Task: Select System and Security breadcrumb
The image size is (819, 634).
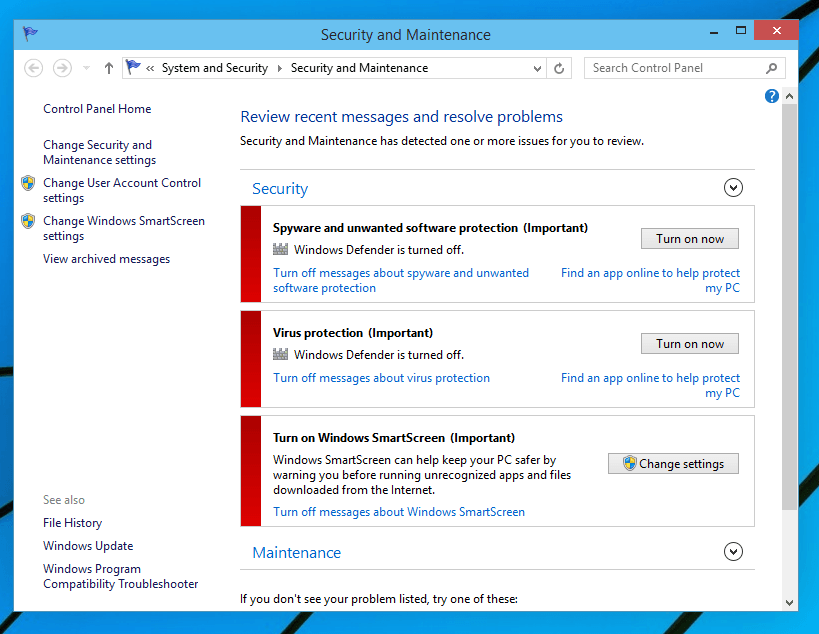Action: coord(215,68)
